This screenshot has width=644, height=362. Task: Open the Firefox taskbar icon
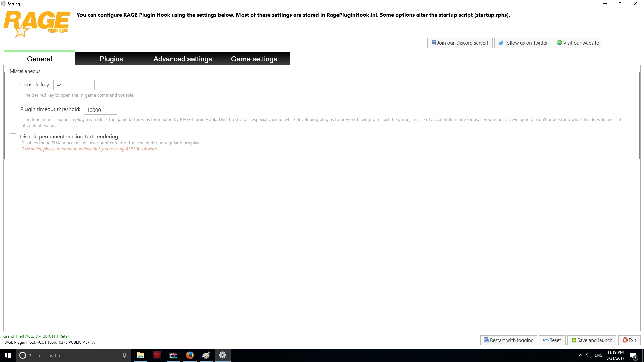[x=190, y=355]
